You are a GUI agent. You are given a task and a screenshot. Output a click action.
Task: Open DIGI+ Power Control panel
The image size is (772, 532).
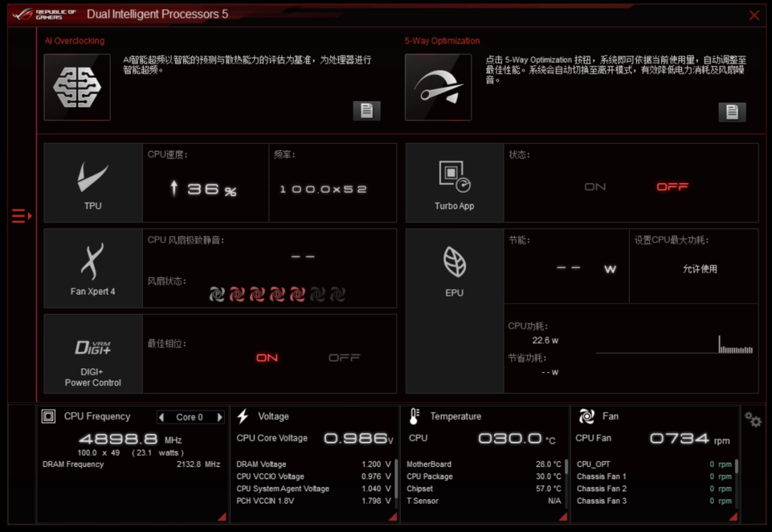coord(93,354)
